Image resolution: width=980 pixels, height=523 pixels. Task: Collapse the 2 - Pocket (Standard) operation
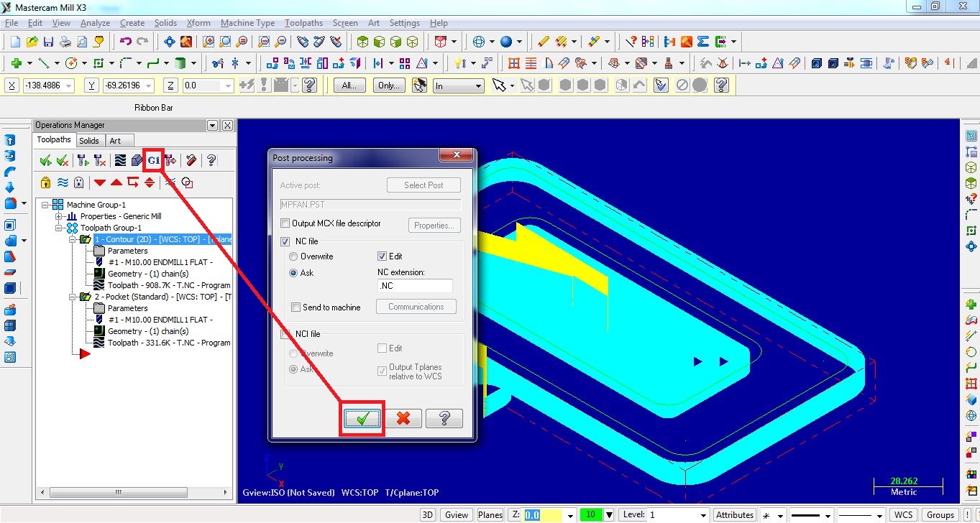[x=73, y=297]
